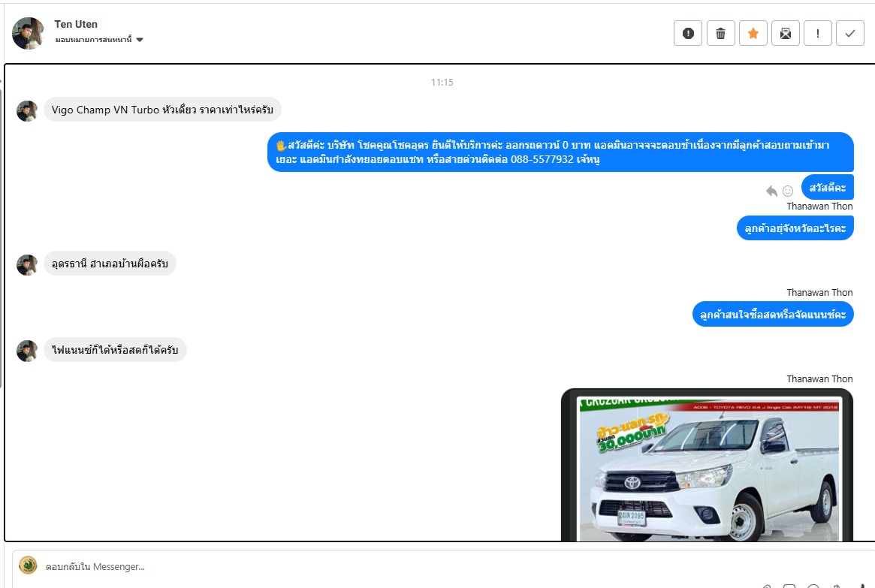Mark conversation done with checkmark icon
875x588 pixels.
coord(850,34)
